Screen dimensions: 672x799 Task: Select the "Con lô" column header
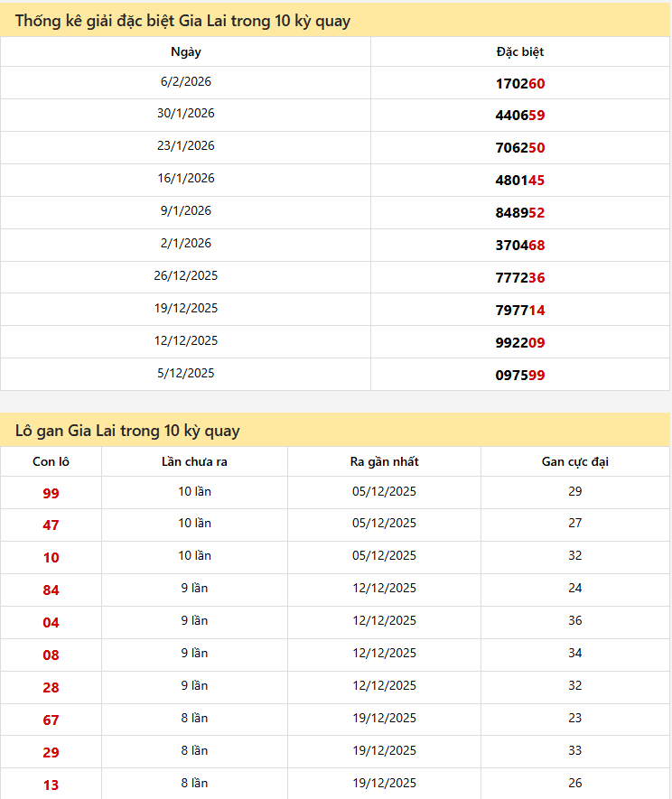pos(51,461)
